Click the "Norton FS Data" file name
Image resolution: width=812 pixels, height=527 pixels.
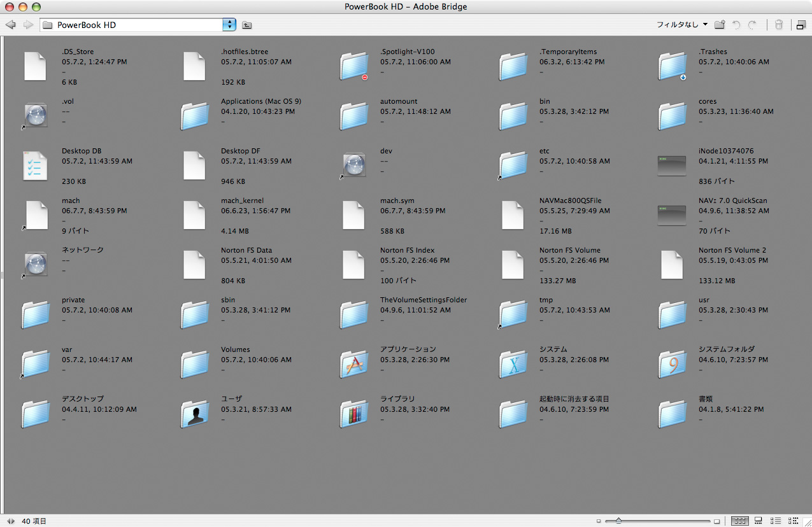tap(246, 250)
